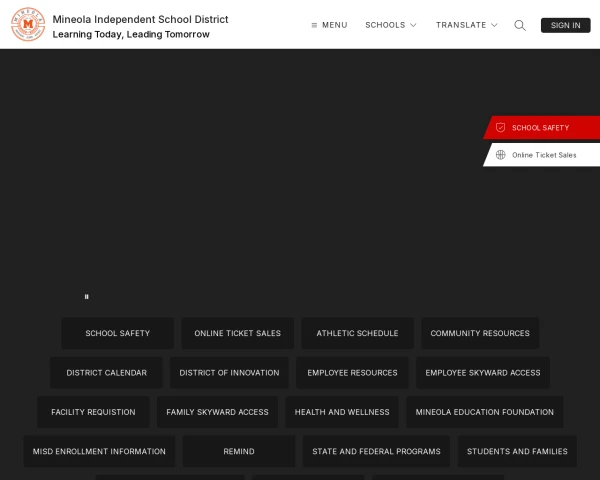The image size is (600, 480).
Task: Open the STUDENTS AND FAMILIES tile
Action: (517, 451)
